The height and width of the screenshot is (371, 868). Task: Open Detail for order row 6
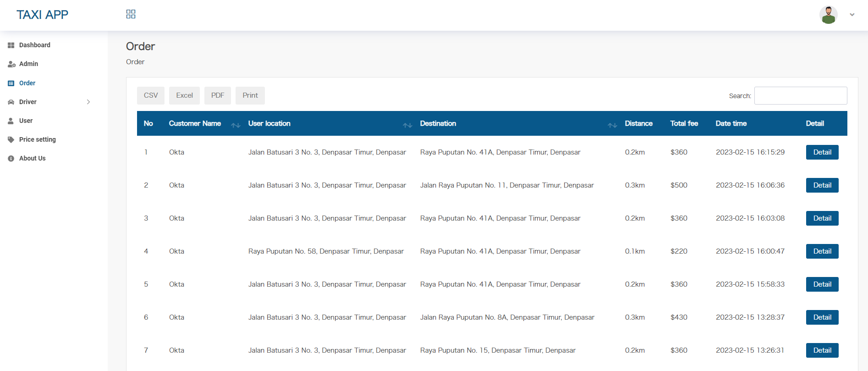[x=822, y=317]
